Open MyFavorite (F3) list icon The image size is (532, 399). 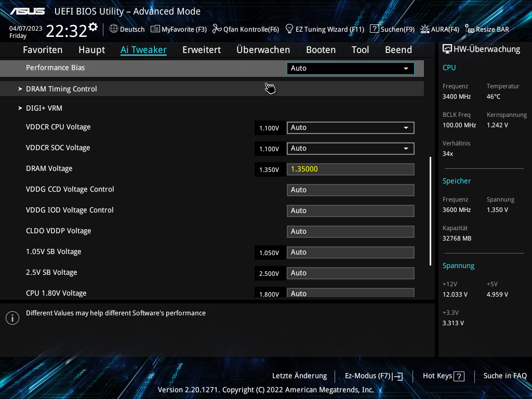point(155,29)
